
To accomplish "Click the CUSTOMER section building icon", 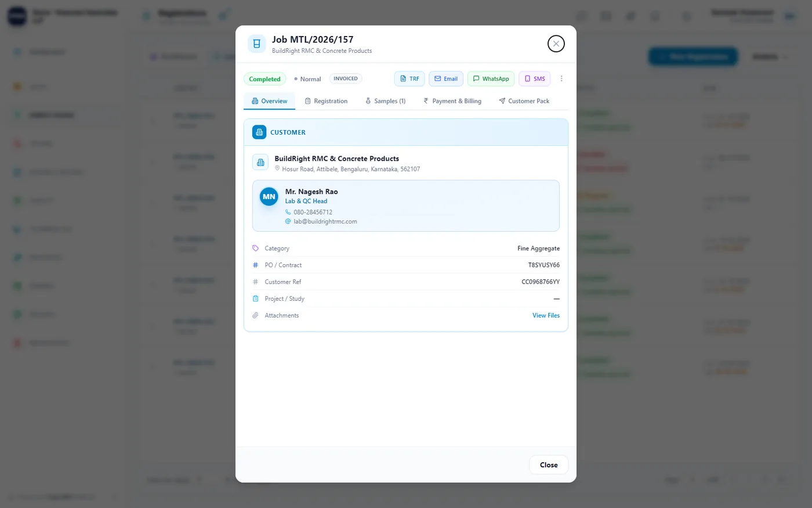I will pos(259,132).
